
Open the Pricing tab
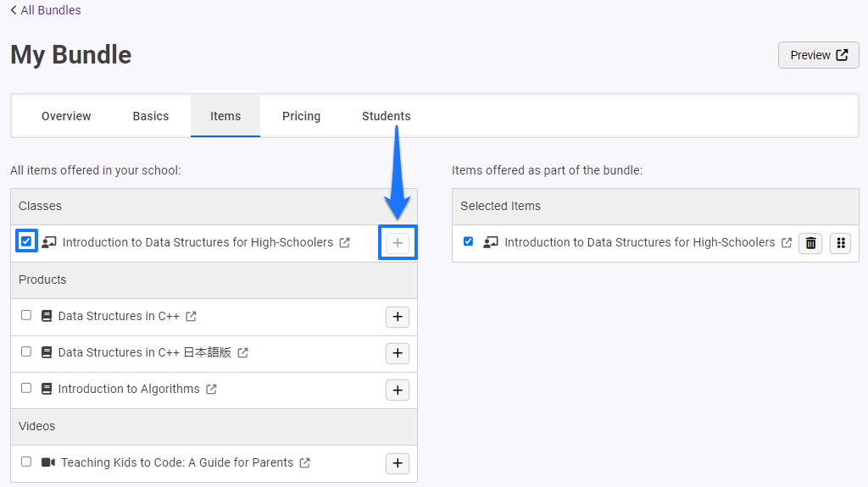click(x=301, y=116)
